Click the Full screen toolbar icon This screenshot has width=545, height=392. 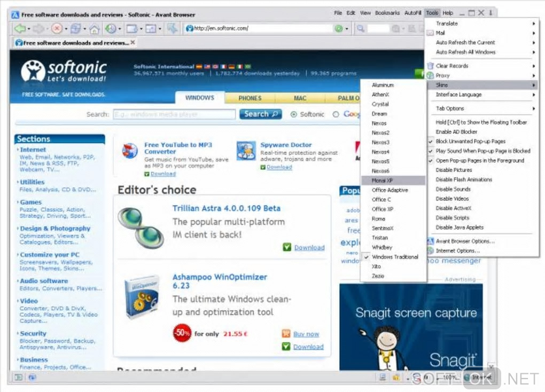click(151, 28)
